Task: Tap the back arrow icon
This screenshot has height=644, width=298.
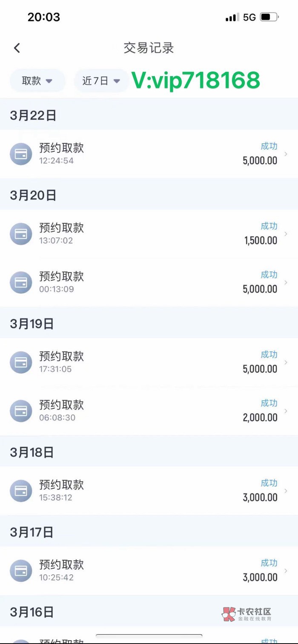Action: (17, 48)
